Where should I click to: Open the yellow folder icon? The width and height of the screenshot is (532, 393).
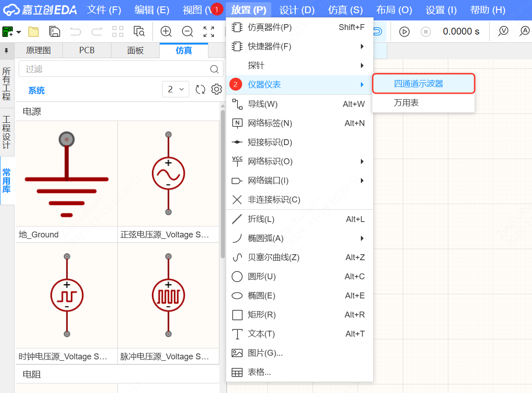(34, 31)
